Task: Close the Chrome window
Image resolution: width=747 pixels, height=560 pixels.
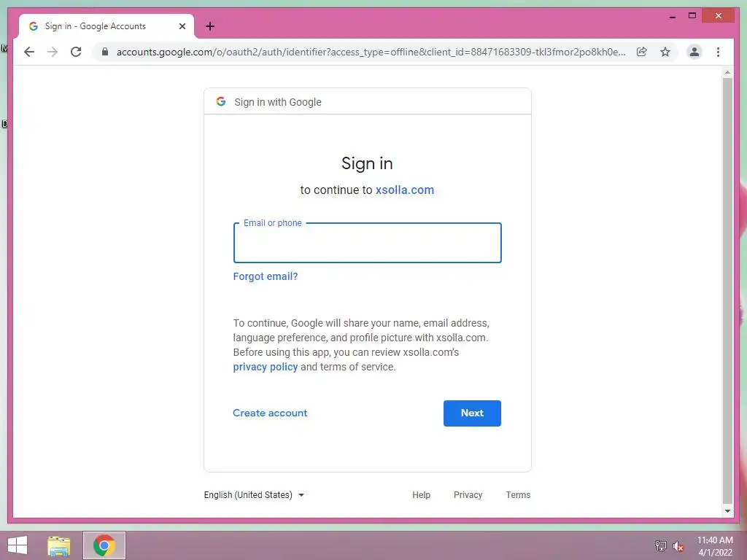Action: 719,16
